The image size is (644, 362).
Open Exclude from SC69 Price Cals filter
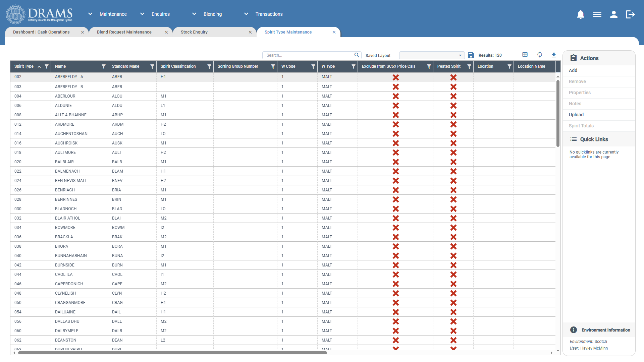pos(429,66)
